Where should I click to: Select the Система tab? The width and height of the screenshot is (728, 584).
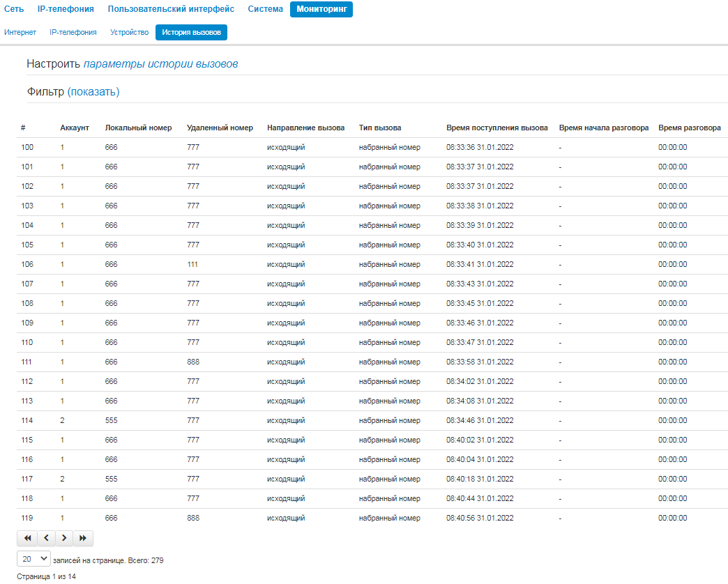[265, 9]
